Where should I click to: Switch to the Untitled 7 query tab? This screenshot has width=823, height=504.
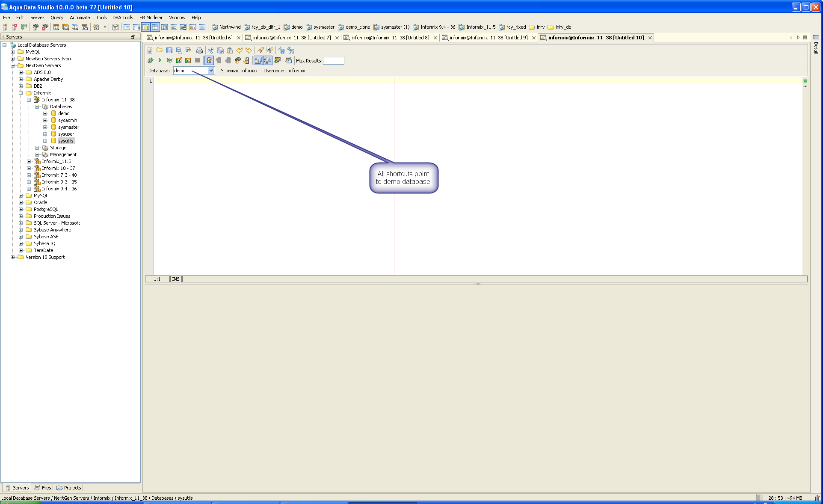(x=291, y=38)
